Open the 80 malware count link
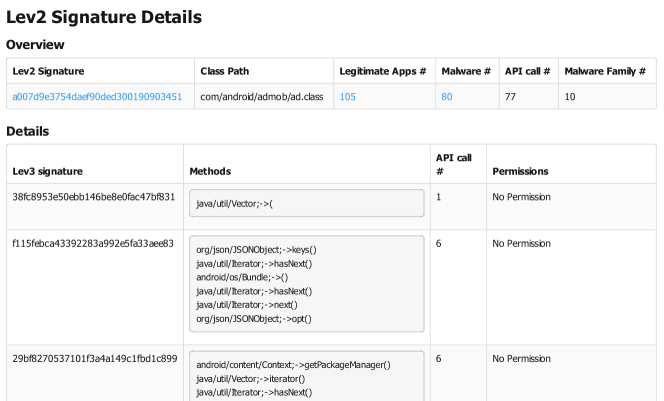664x401 pixels. click(447, 97)
